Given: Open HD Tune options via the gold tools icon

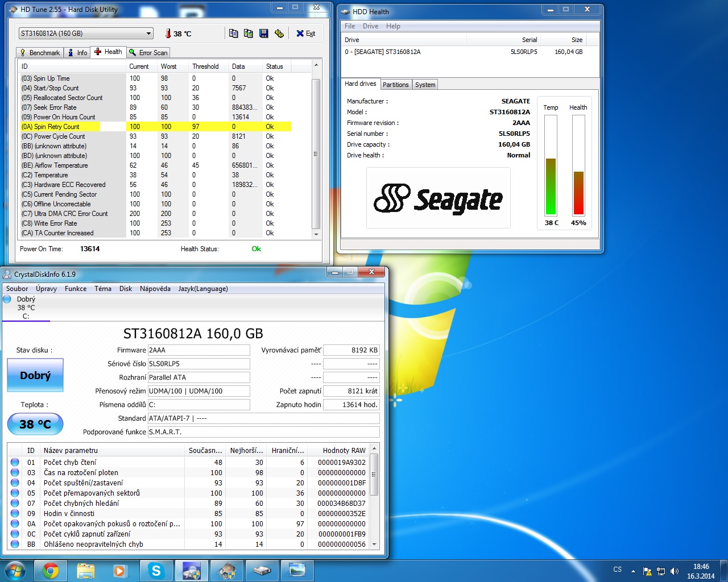Looking at the screenshot, I should (279, 34).
